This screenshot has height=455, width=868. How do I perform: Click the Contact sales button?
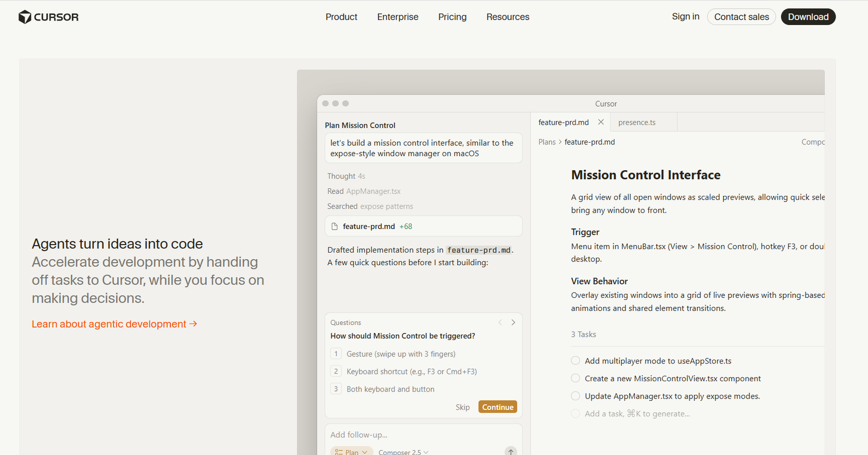(x=742, y=17)
